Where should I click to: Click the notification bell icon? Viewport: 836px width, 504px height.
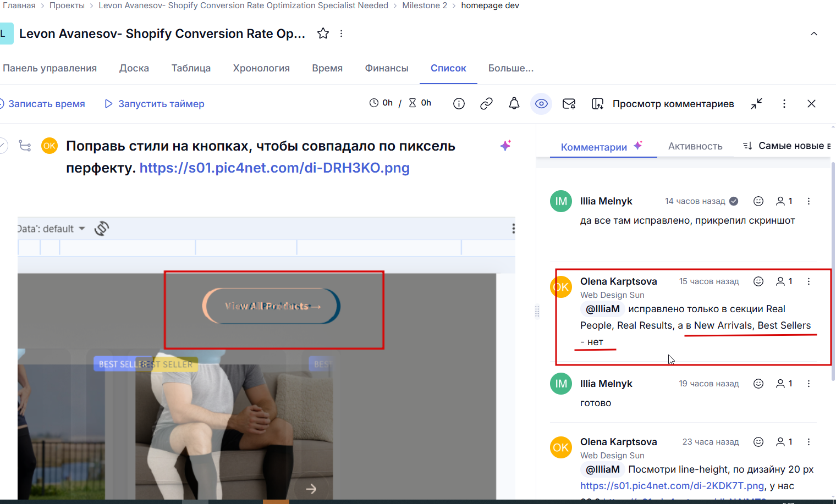click(514, 103)
